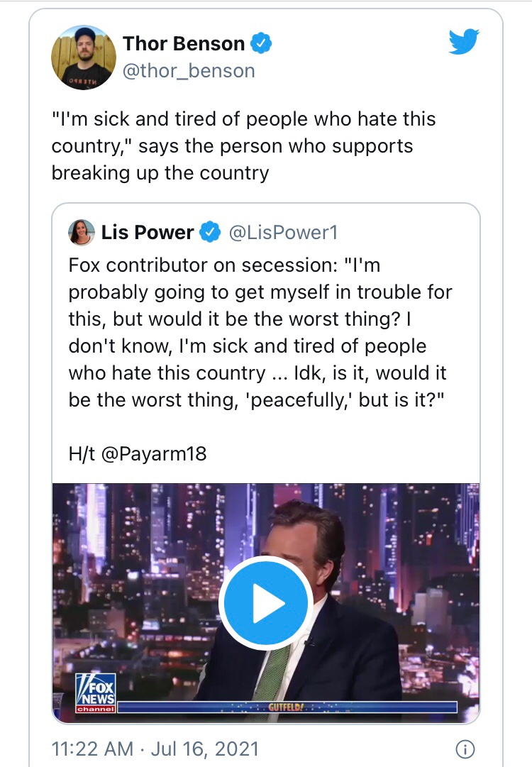Click the Twitter bird logo
The width and height of the screenshot is (532, 767).
coord(465,43)
